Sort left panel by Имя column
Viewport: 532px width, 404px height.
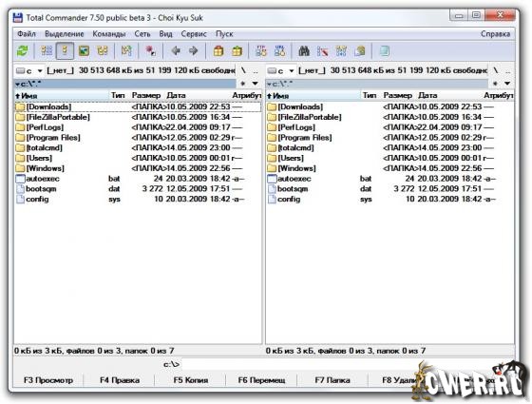point(62,96)
